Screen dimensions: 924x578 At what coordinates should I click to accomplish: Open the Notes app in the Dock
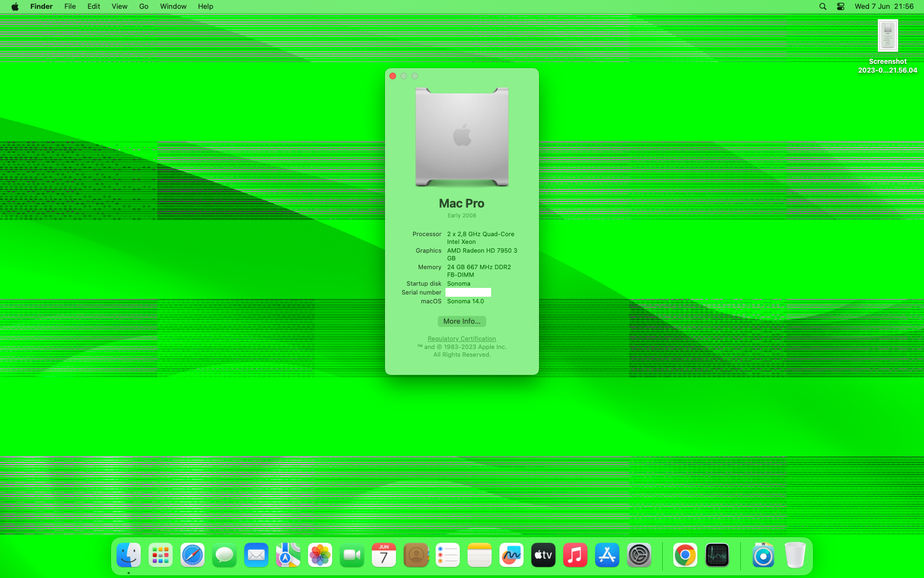coord(480,555)
